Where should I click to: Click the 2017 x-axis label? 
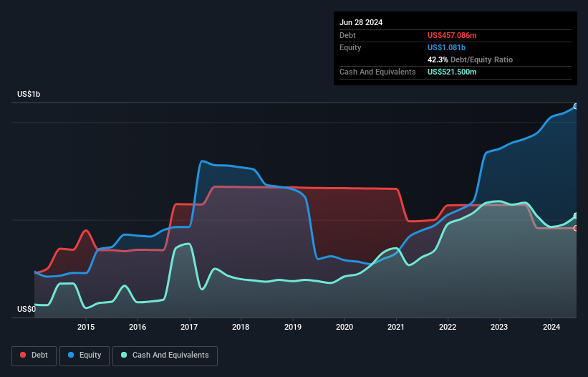click(x=189, y=327)
